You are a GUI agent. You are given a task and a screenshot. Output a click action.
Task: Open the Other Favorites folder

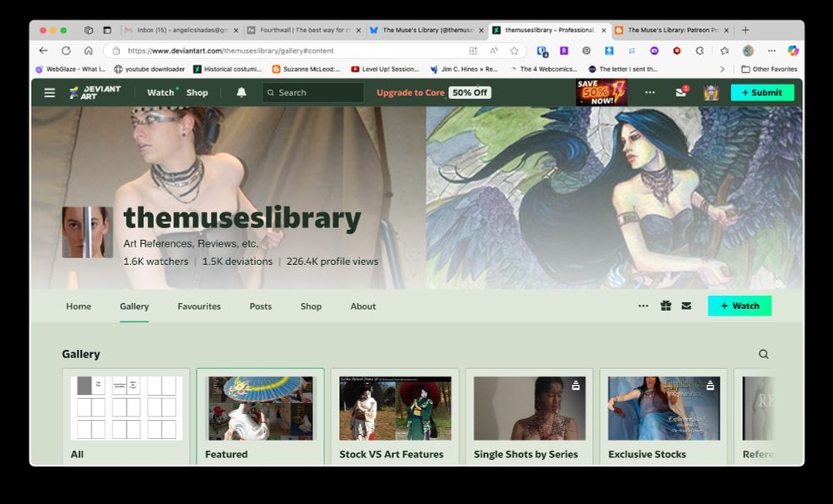pyautogui.click(x=769, y=69)
